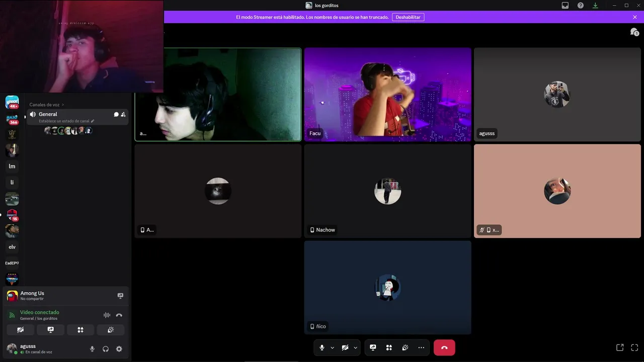Click the green download update icon
Screen dimensions: 644x362
click(596, 6)
